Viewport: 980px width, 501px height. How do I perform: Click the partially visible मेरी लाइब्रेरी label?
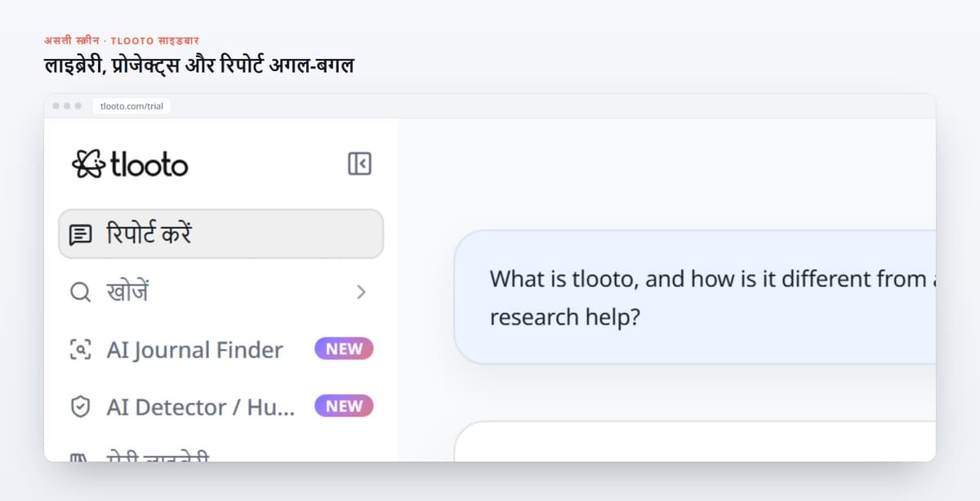coord(158,458)
